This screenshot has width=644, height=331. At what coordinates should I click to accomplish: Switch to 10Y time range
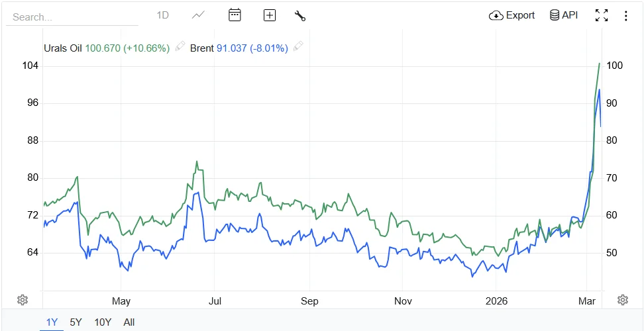click(x=103, y=322)
